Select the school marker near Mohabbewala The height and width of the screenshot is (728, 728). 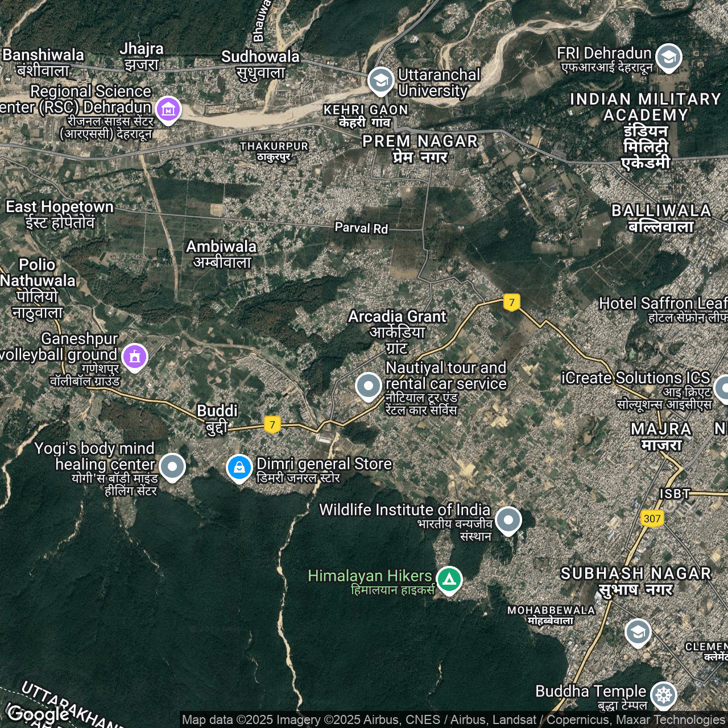coord(638,631)
